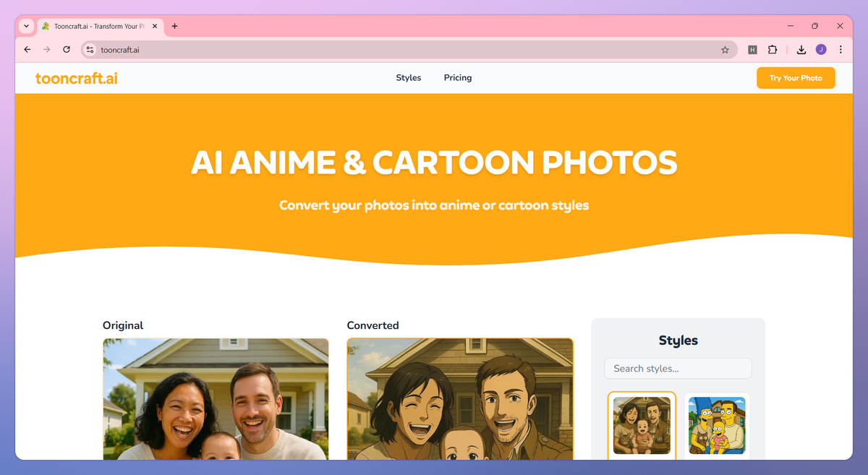The image size is (868, 475).
Task: Reload the tooncraft.ai page
Action: 67,50
